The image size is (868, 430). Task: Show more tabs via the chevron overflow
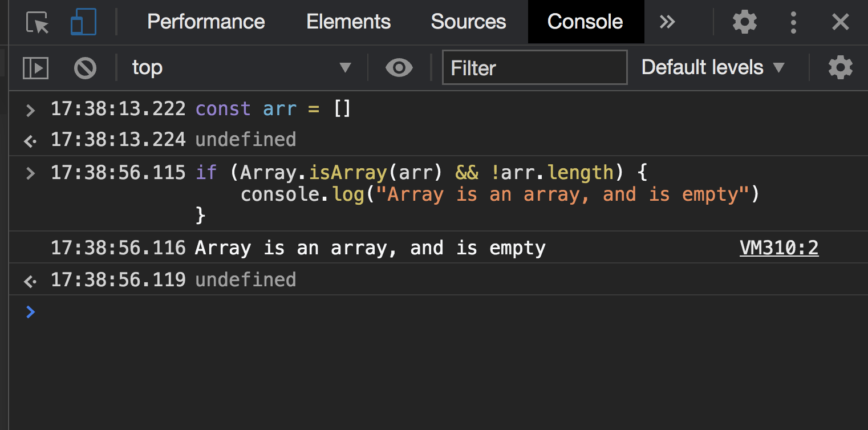(666, 22)
